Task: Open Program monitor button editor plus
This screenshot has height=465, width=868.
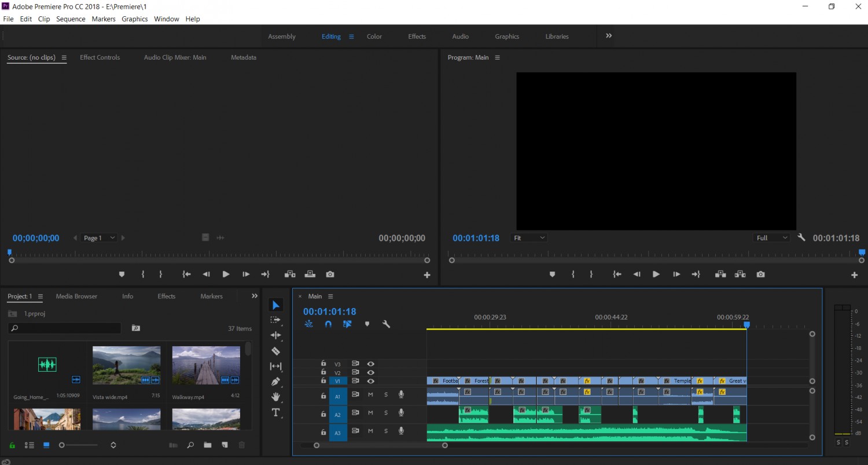Action: pyautogui.click(x=854, y=275)
